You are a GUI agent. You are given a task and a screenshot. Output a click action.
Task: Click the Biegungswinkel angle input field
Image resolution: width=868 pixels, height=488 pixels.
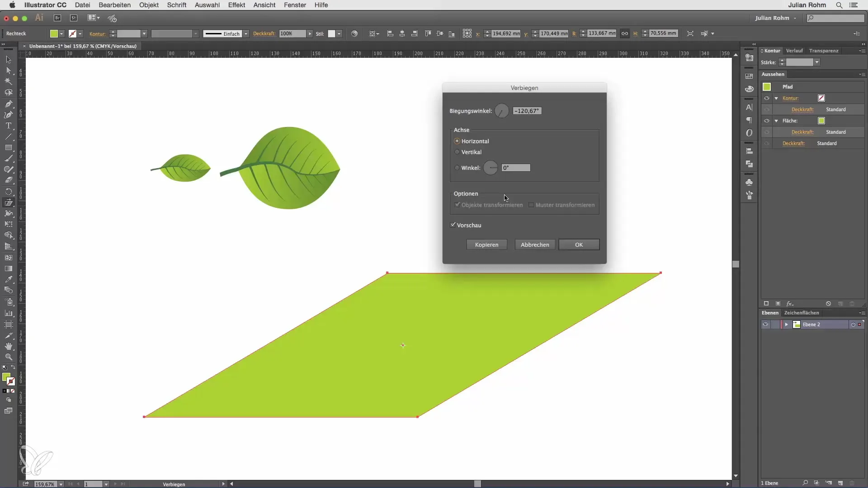(527, 111)
